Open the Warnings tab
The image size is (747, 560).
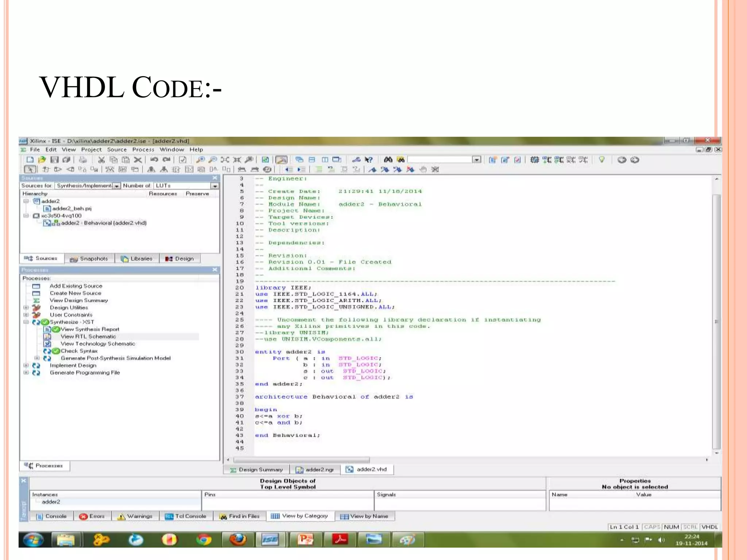click(x=135, y=516)
